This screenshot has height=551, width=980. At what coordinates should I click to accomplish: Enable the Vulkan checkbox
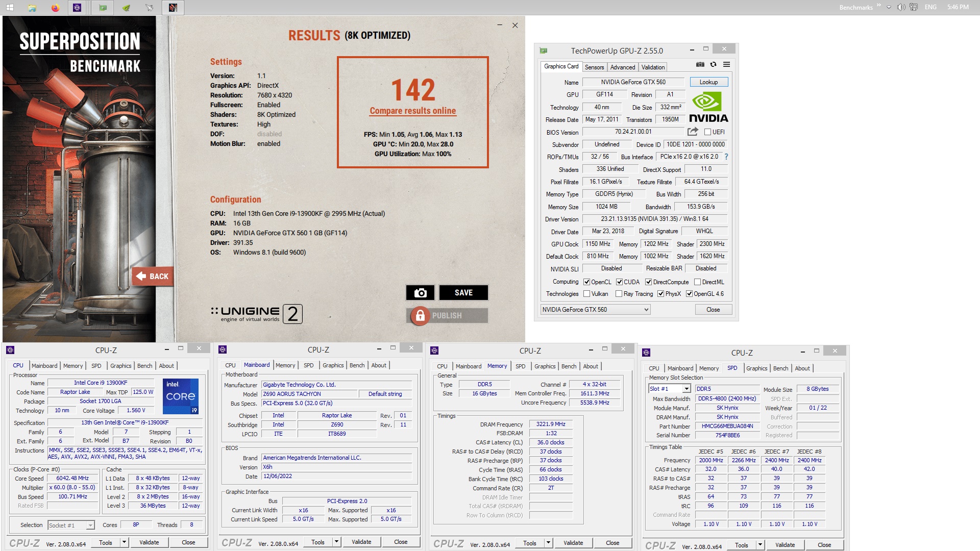coord(586,294)
